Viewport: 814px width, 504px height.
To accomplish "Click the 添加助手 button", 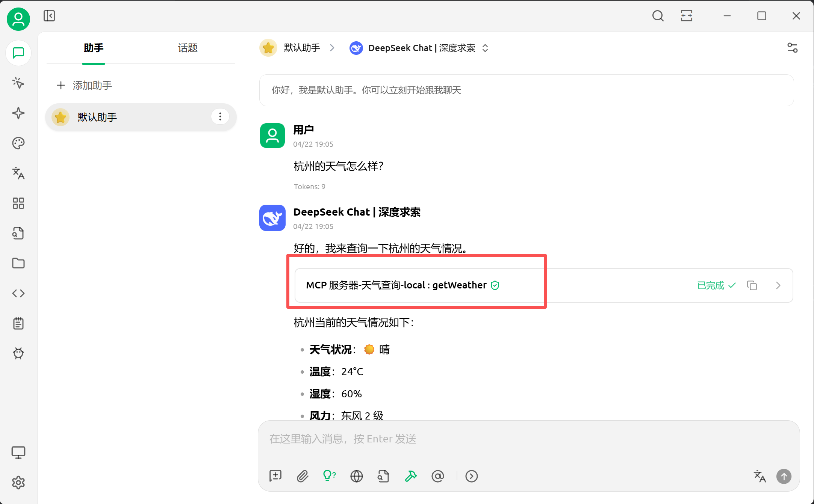I will (x=85, y=85).
